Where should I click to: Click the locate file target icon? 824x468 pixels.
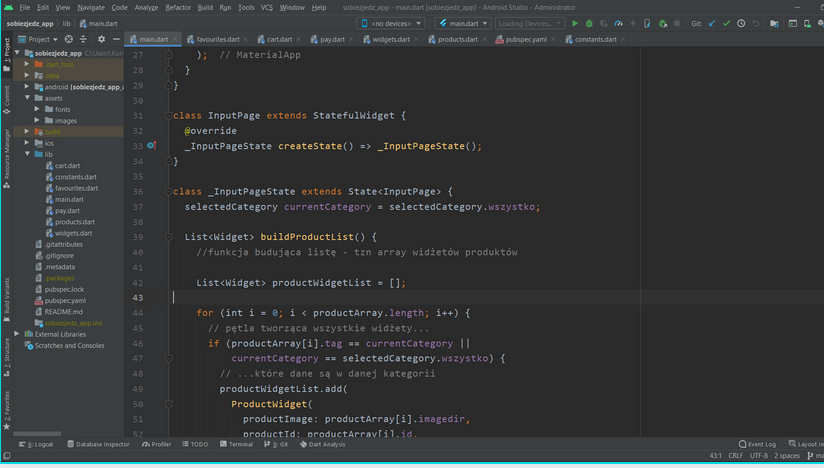coord(68,39)
